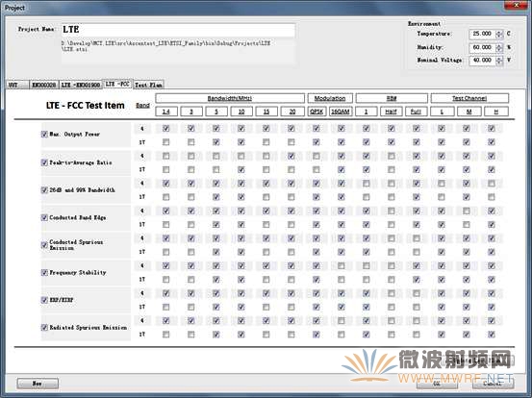Toggle the Frequency Stability test item checkbox
The image size is (532, 398).
(x=44, y=273)
